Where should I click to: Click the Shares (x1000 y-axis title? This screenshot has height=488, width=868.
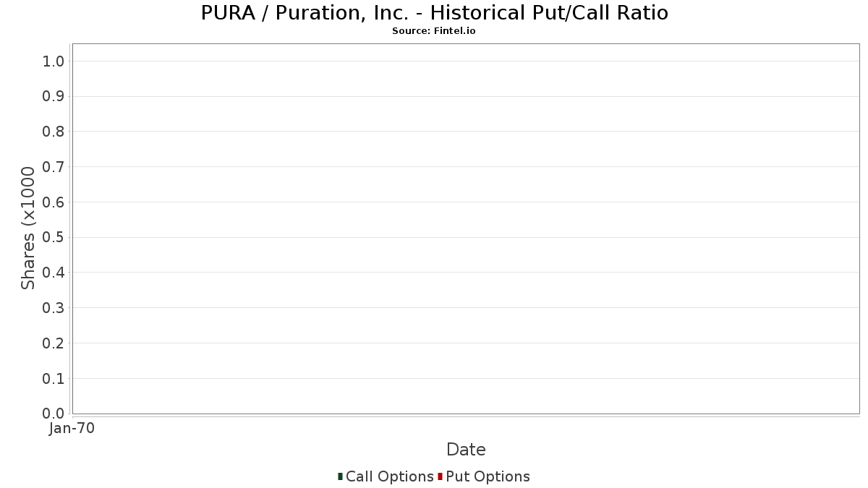(28, 228)
